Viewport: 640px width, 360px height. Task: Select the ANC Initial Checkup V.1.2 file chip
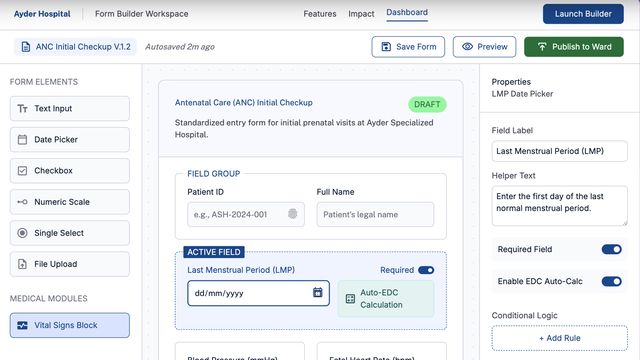click(x=76, y=47)
